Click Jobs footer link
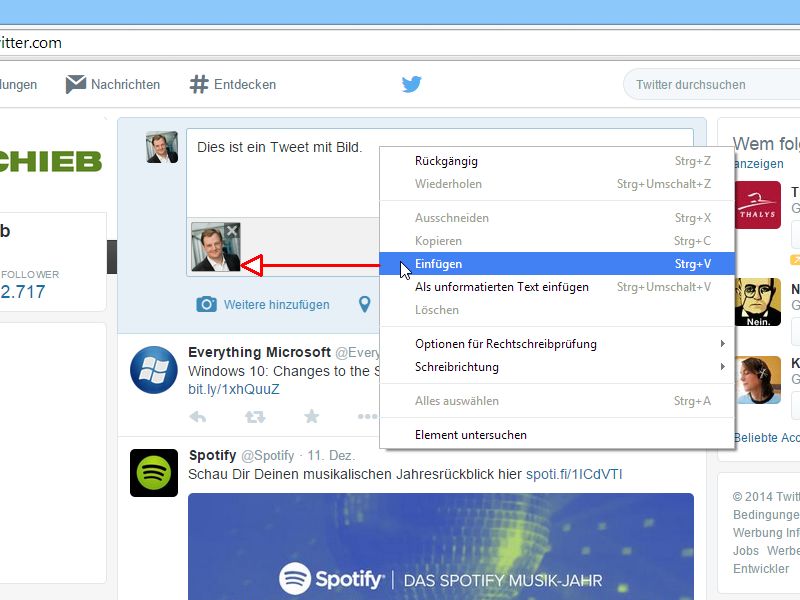Screen dimensions: 800x600 point(745,551)
